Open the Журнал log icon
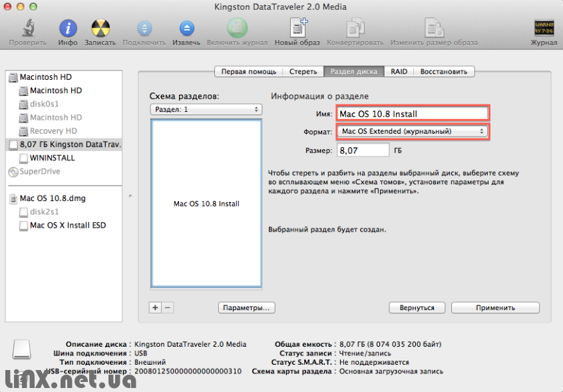 [x=544, y=28]
